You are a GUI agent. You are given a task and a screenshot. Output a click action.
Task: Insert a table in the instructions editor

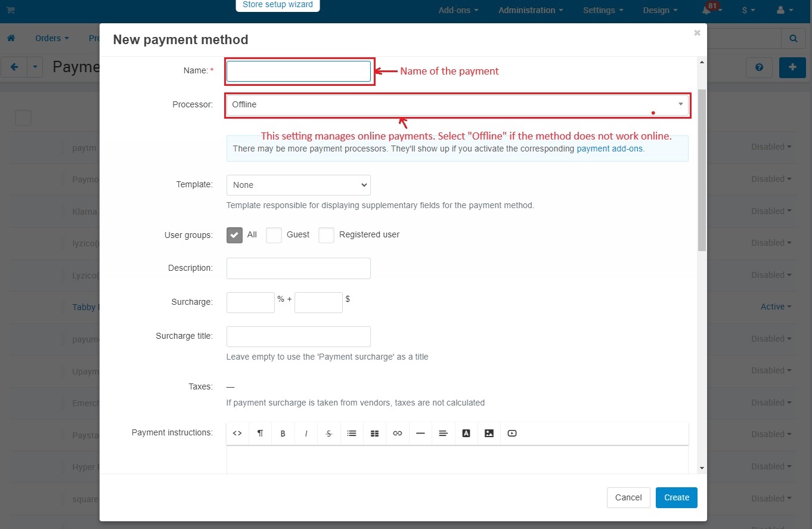374,434
